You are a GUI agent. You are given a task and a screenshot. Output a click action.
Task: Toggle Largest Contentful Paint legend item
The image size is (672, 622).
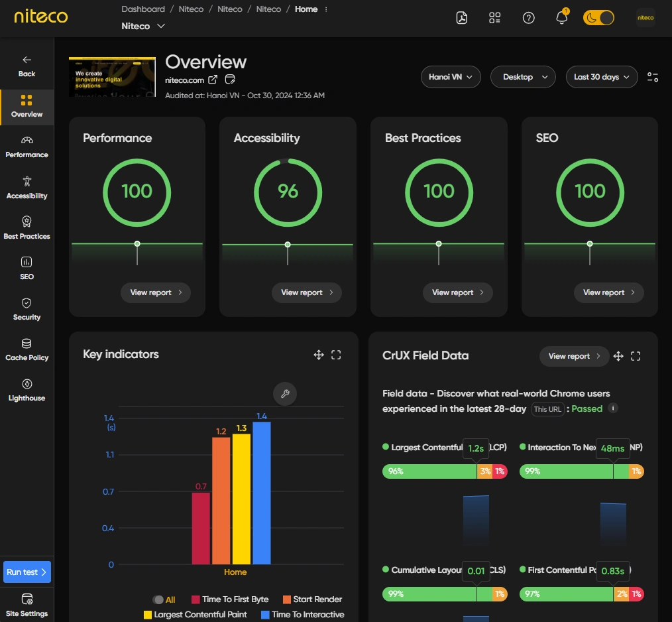pyautogui.click(x=196, y=615)
